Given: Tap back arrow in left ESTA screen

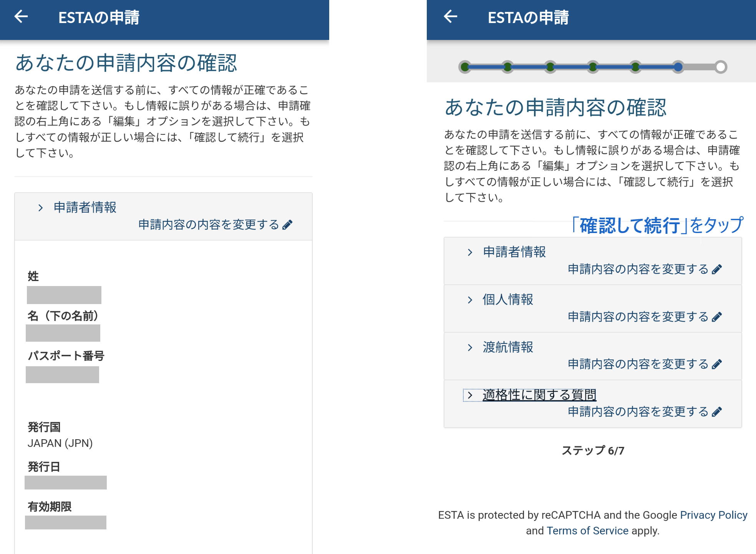Looking at the screenshot, I should [21, 17].
